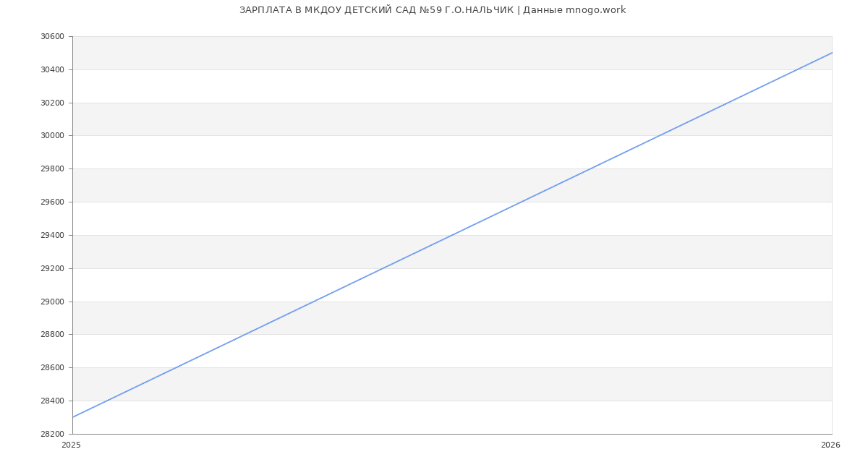Select the 2025 x-axis label
This screenshot has height=470, width=868.
coord(72,445)
